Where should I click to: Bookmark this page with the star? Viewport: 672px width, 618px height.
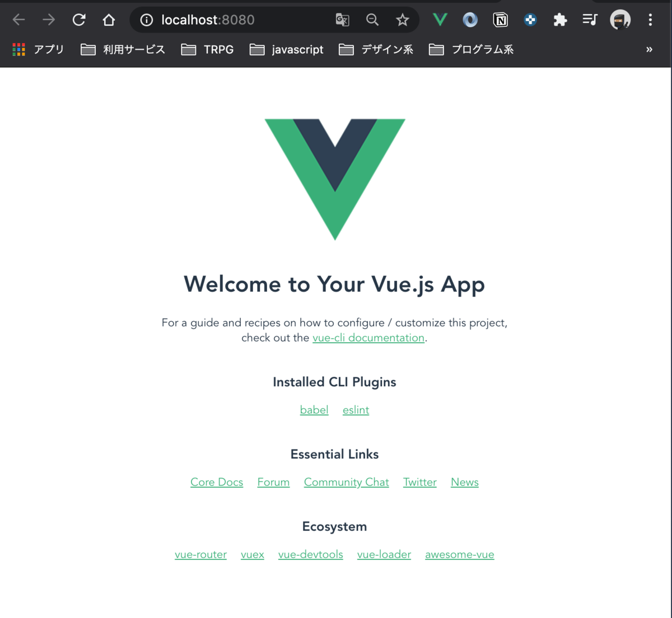(402, 20)
